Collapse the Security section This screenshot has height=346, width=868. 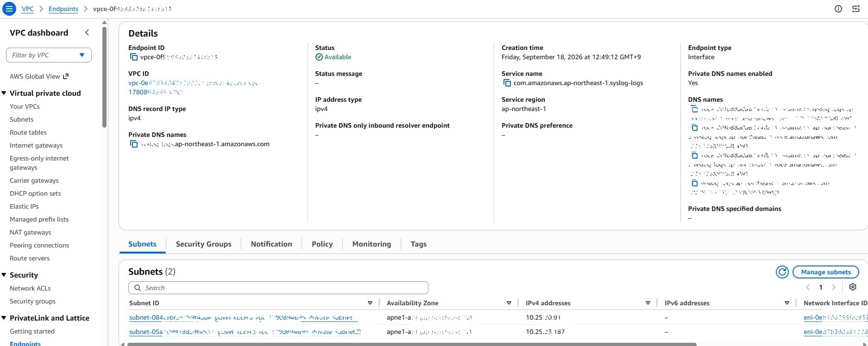pos(4,275)
